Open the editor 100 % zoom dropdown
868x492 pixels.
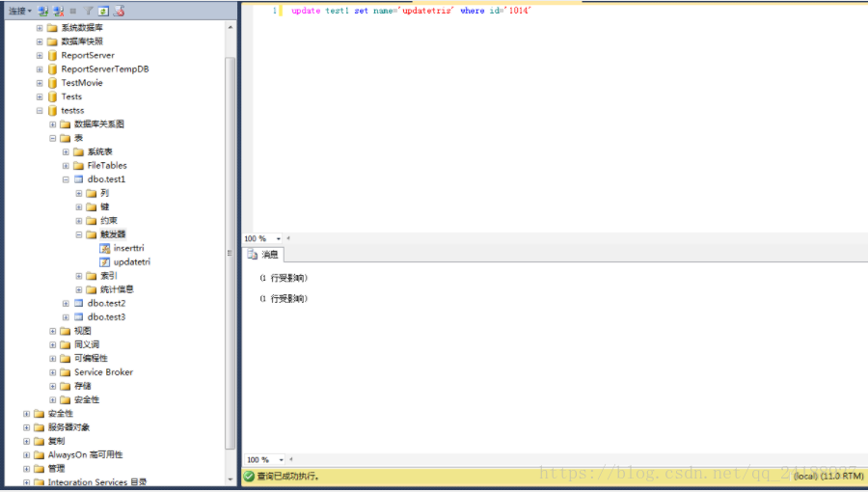coord(279,238)
